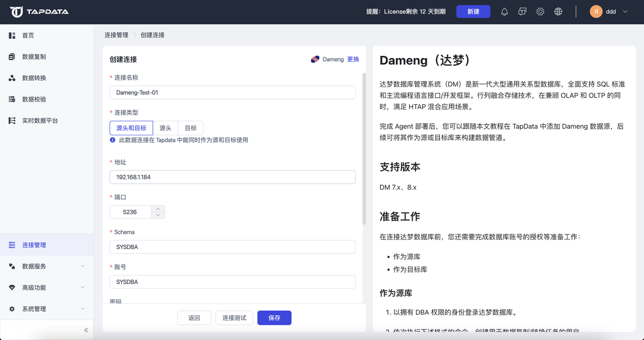This screenshot has height=340, width=644.
Task: Click the user avatar 'd'
Action: (596, 12)
